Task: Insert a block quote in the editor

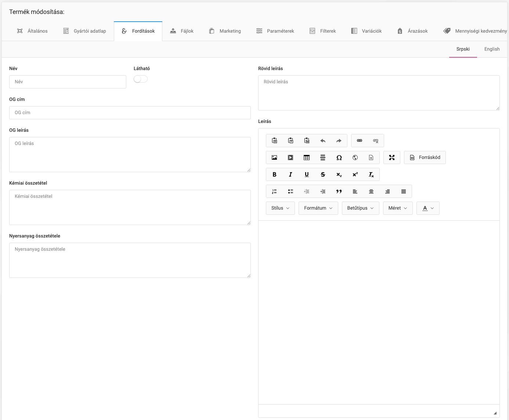Action: coord(339,191)
